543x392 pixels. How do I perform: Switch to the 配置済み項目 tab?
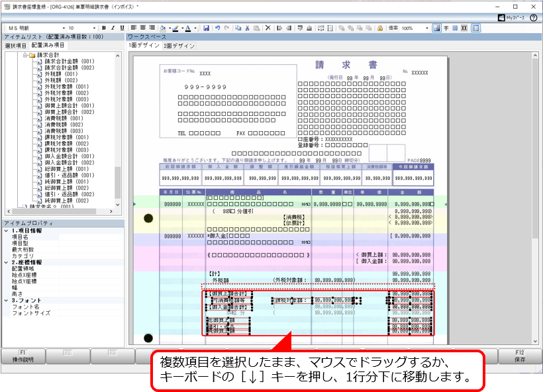[x=48, y=46]
